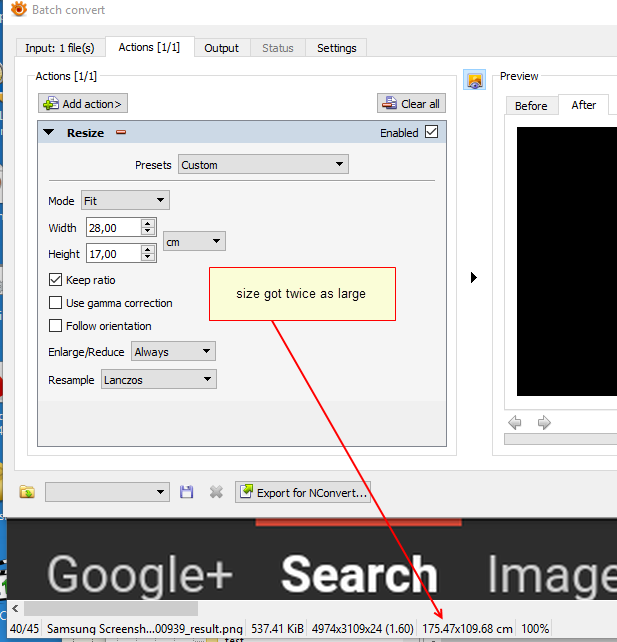Viewport: 617px width, 642px height.
Task: Toggle the preview panel eye icon
Action: tap(475, 80)
